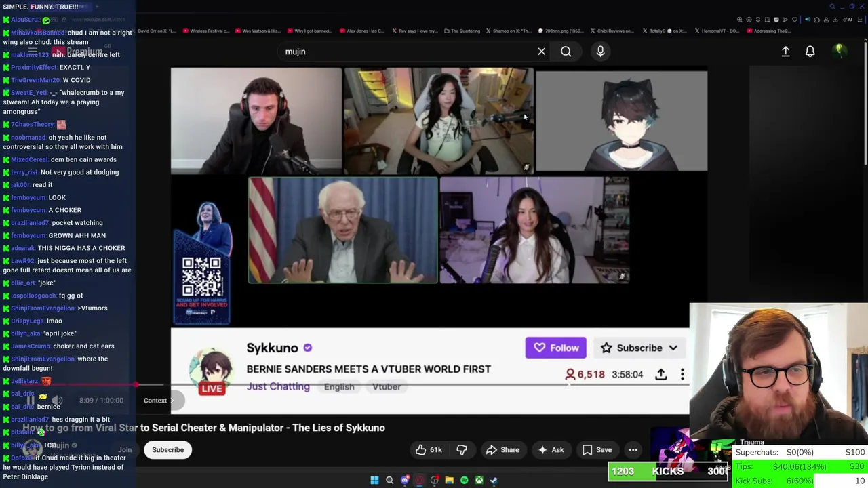The height and width of the screenshot is (488, 868).
Task: Open the more actions ellipsis menu
Action: (633, 450)
